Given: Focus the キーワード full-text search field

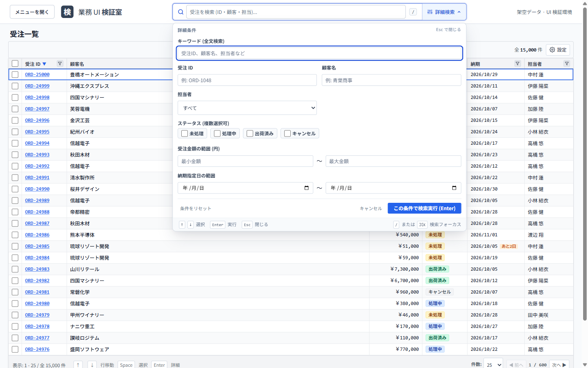Looking at the screenshot, I should [x=319, y=53].
